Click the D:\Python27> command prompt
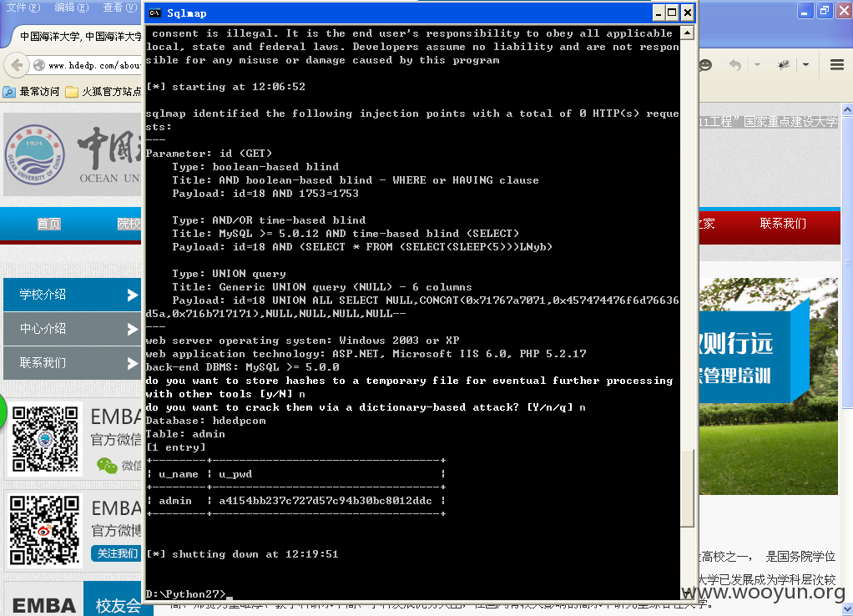 (185, 594)
